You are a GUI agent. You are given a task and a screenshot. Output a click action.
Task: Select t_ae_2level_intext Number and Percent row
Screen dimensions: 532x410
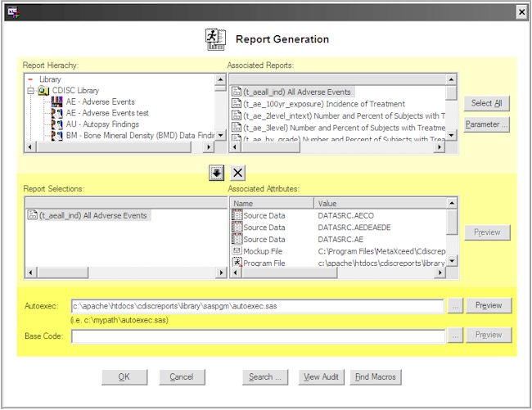344,115
